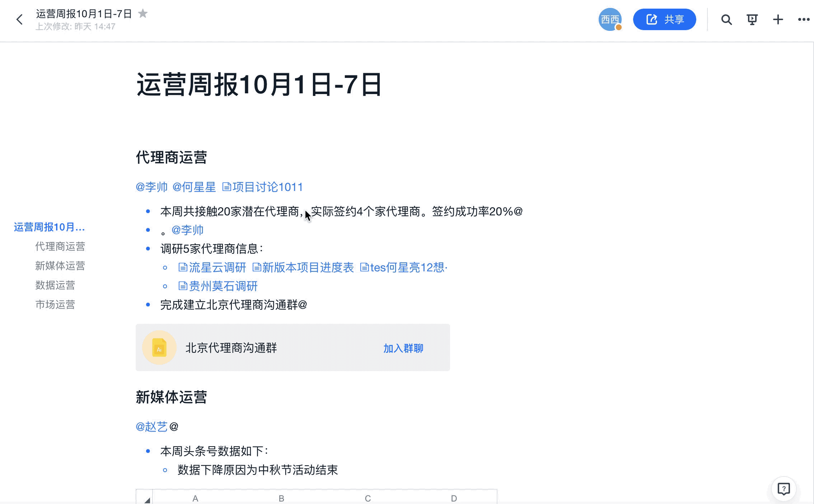Open the more options ellipsis menu

[x=804, y=19]
